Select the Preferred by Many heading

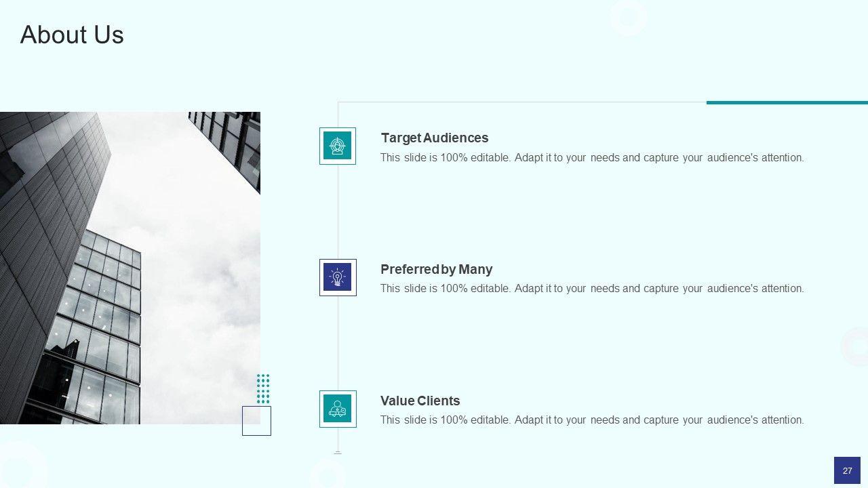pyautogui.click(x=437, y=269)
